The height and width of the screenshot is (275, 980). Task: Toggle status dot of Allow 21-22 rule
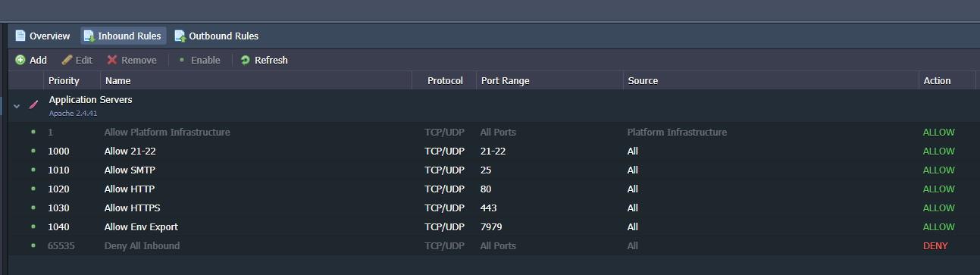click(x=33, y=151)
